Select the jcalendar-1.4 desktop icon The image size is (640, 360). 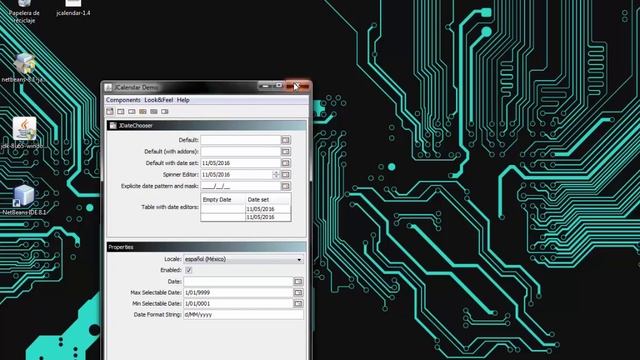tap(73, 8)
